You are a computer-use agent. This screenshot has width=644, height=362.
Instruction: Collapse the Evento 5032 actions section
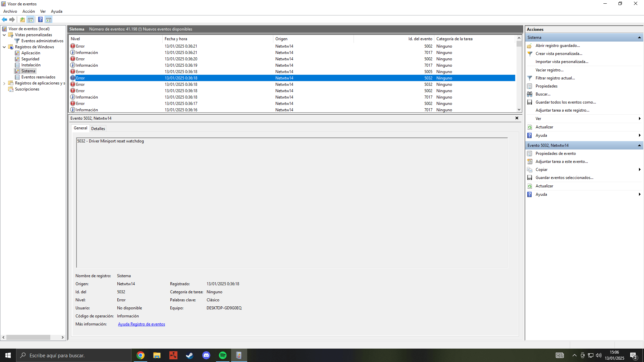[639, 145]
